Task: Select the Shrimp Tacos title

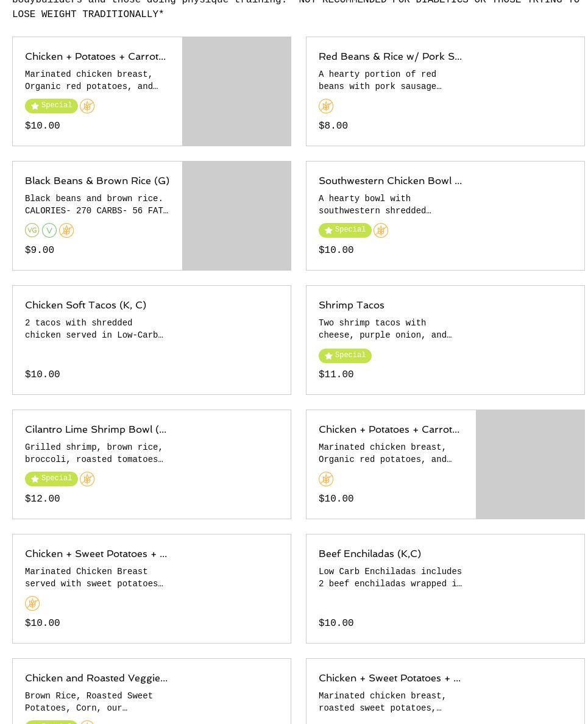Action: [x=351, y=305]
